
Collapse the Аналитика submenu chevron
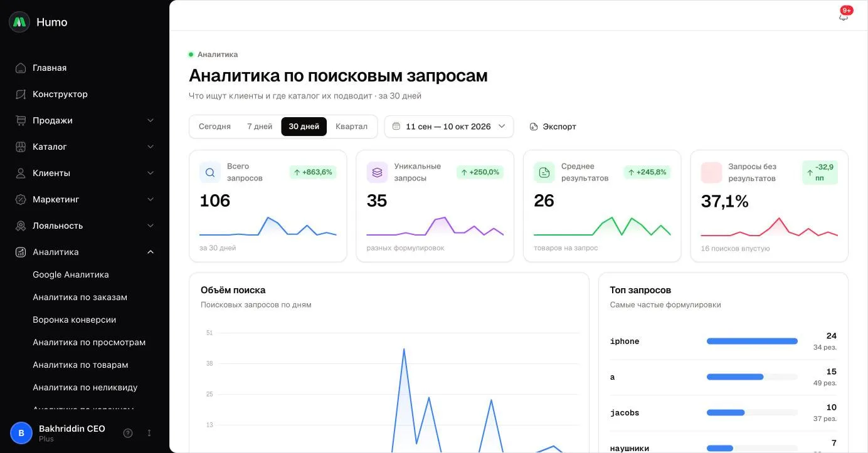click(151, 252)
